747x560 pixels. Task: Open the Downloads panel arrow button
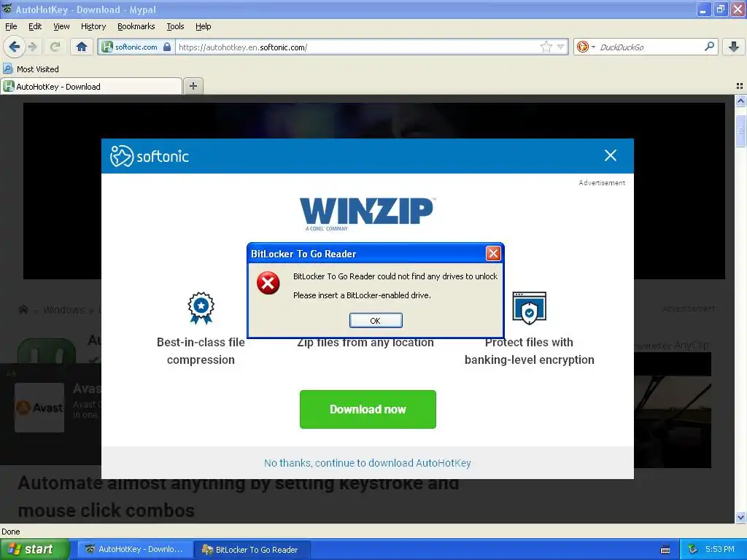click(734, 47)
